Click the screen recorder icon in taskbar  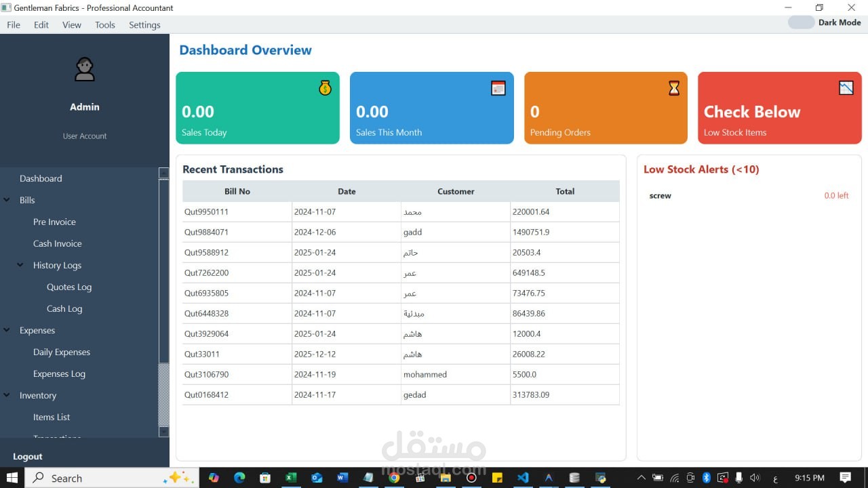point(471,478)
